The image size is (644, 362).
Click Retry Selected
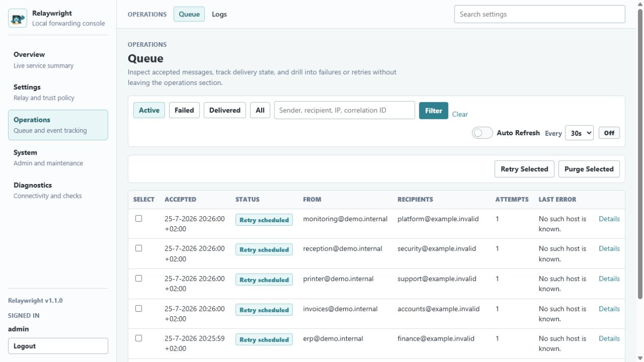tap(524, 169)
